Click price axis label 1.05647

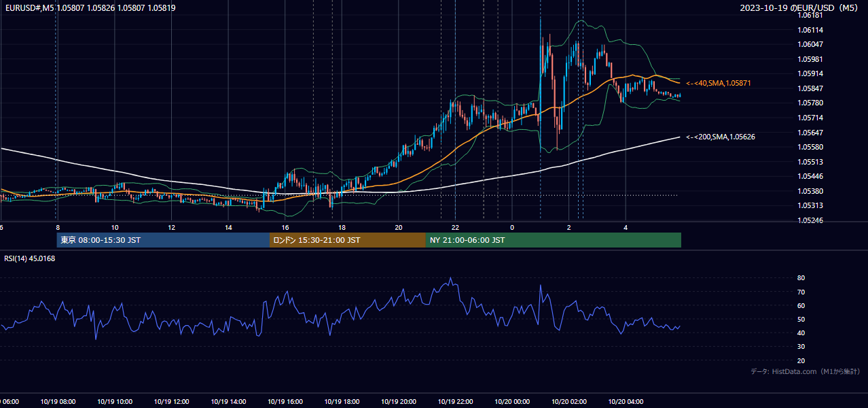coord(811,133)
